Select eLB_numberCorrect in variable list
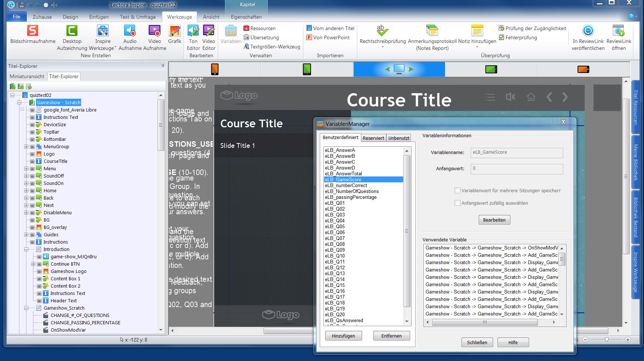Viewport: 644px width, 361px height. tap(346, 185)
